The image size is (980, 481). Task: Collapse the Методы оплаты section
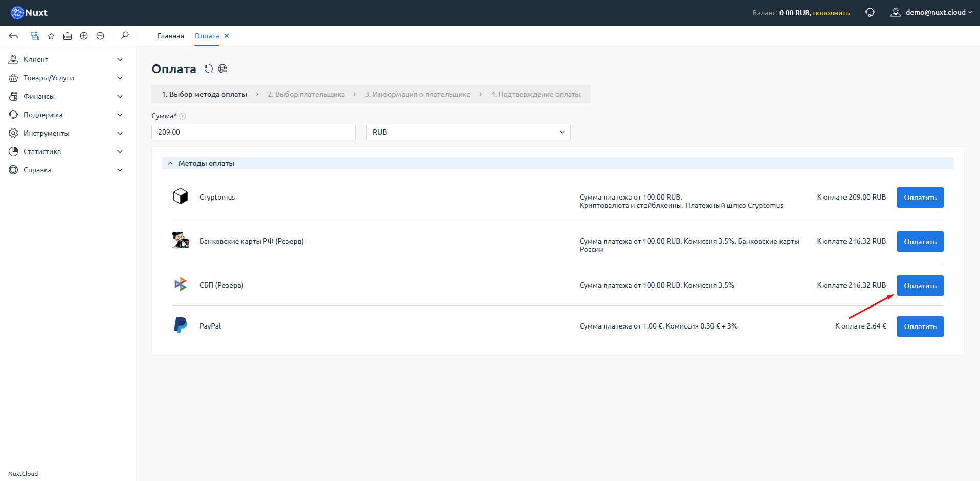click(170, 163)
